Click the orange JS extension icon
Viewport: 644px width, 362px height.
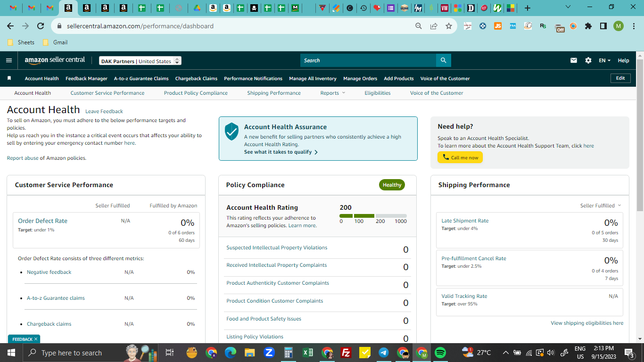point(498,26)
